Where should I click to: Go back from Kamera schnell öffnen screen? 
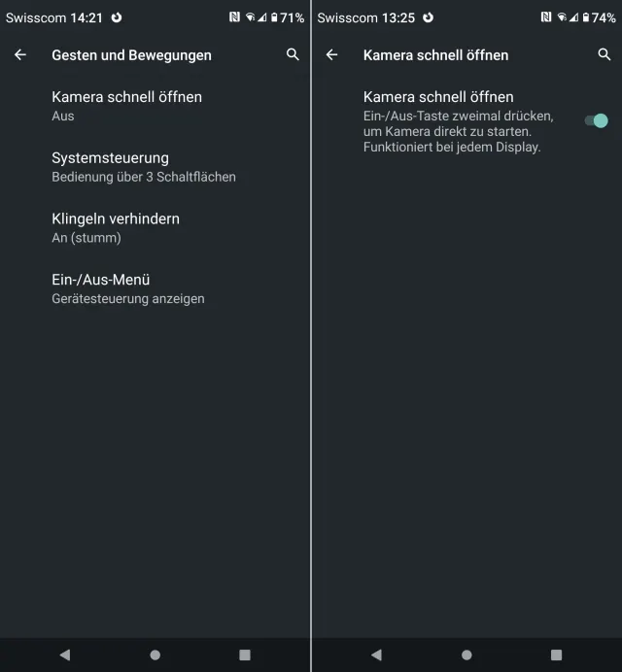pos(331,55)
